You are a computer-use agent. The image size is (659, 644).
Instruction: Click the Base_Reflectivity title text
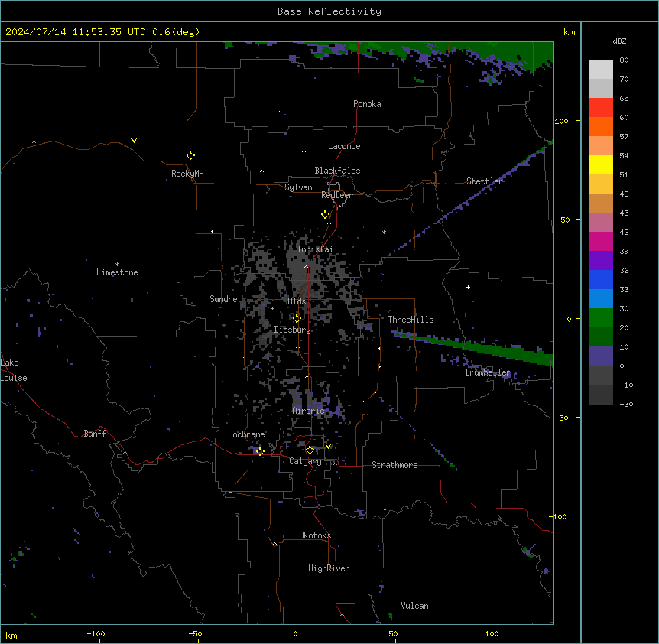click(x=329, y=11)
